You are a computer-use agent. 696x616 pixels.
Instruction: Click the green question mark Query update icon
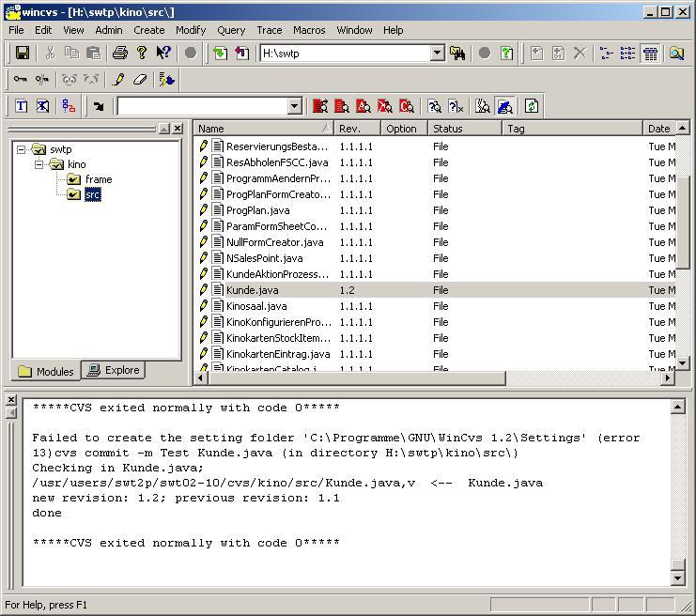pyautogui.click(x=506, y=54)
